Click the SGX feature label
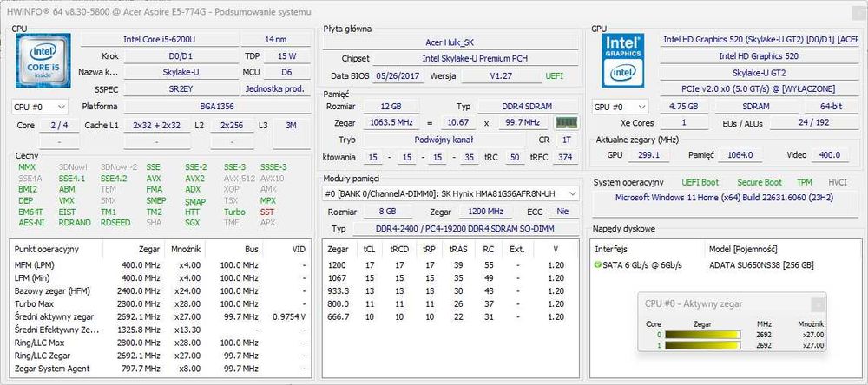The height and width of the screenshot is (385, 868). point(193,223)
